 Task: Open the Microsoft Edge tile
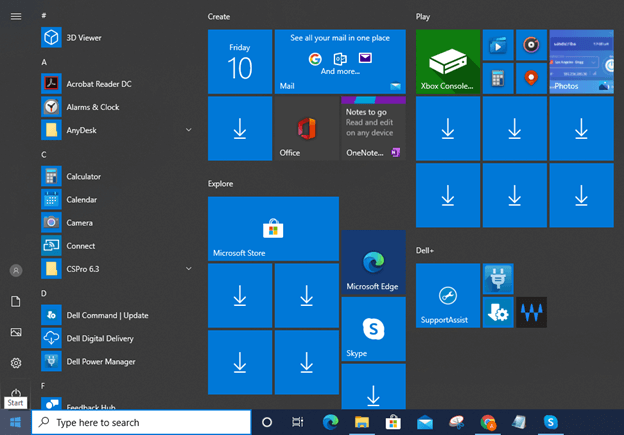(x=373, y=262)
